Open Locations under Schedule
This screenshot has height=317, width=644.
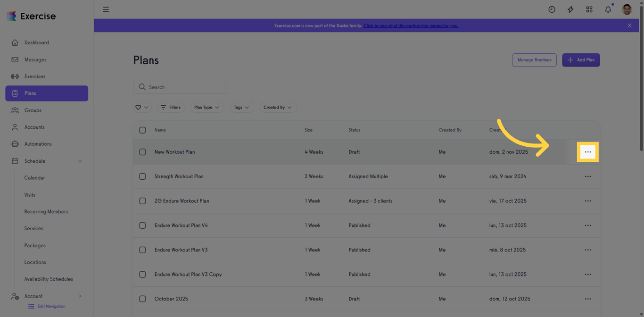[35, 262]
